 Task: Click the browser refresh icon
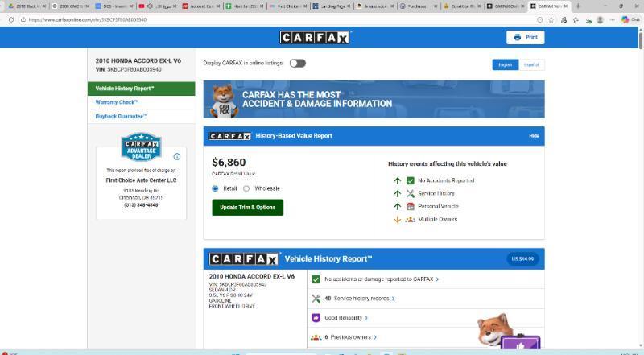click(11, 19)
